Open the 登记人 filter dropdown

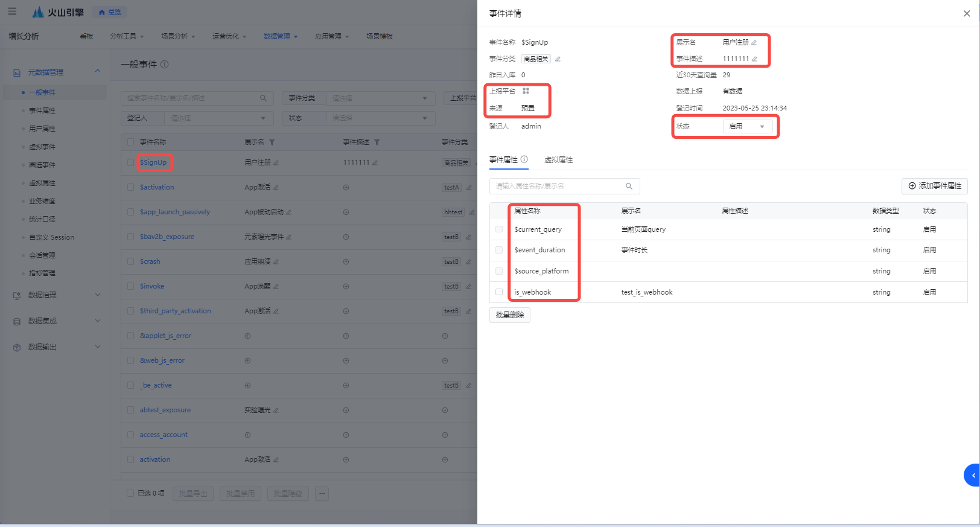219,118
